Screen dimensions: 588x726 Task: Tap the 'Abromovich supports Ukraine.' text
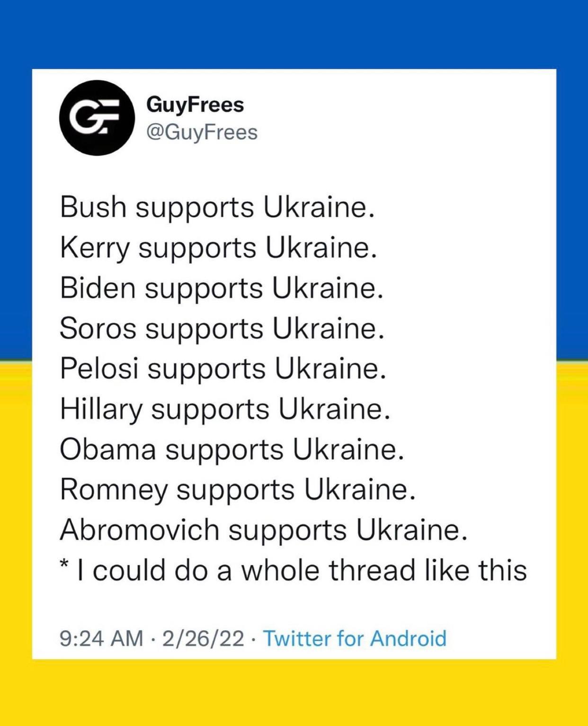(x=263, y=529)
